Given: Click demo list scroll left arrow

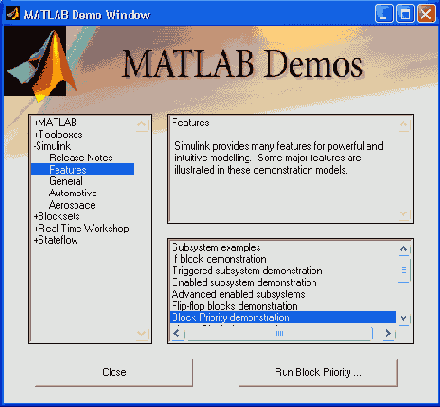Looking at the screenshot, I should (177, 333).
